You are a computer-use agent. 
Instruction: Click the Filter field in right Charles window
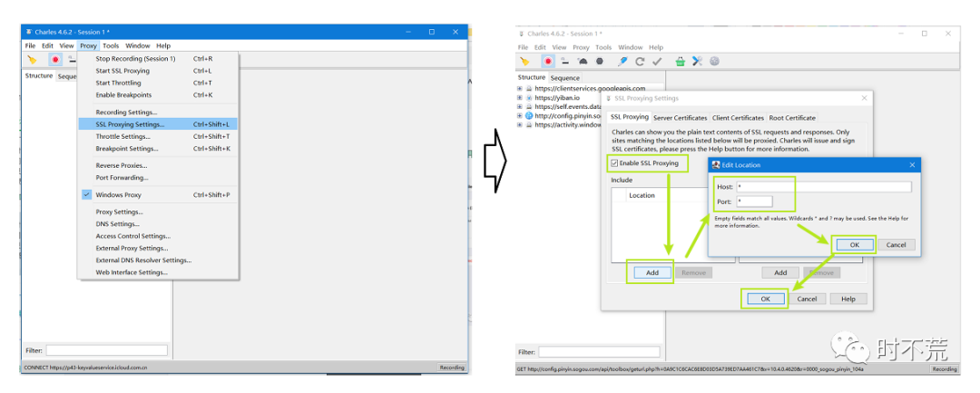(x=600, y=352)
